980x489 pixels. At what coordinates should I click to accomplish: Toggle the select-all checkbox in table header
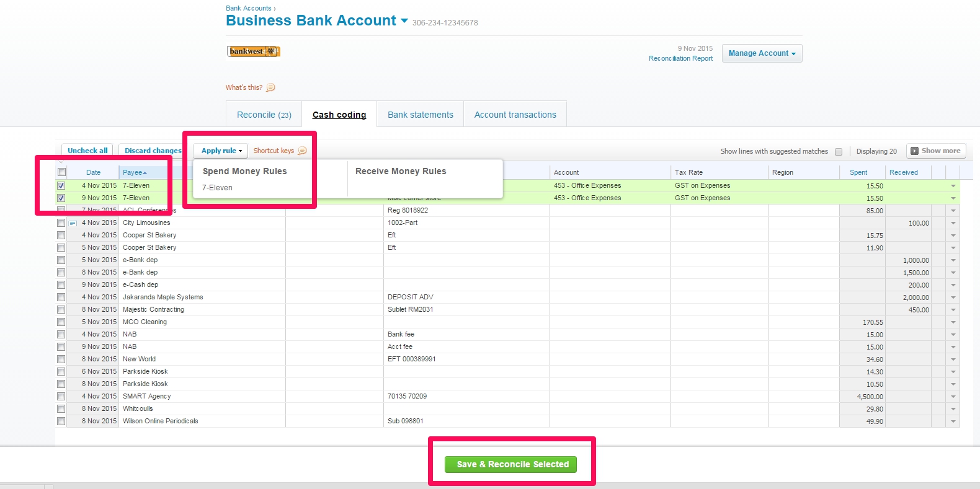(61, 172)
